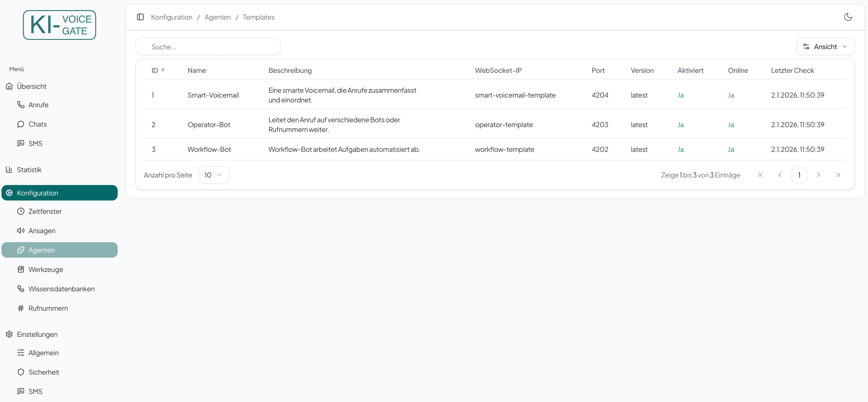Open the Statistik section
Image resolution: width=868 pixels, height=402 pixels.
[29, 170]
